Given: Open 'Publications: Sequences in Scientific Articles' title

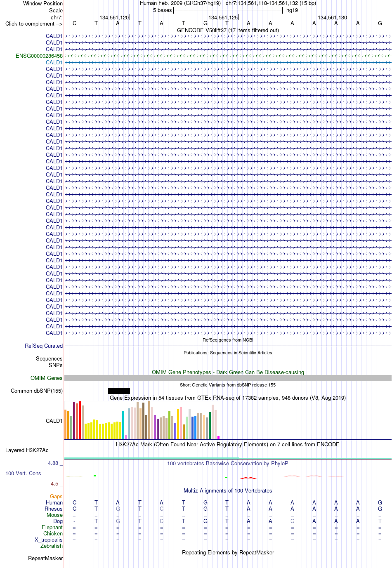Looking at the screenshot, I should [x=228, y=353].
